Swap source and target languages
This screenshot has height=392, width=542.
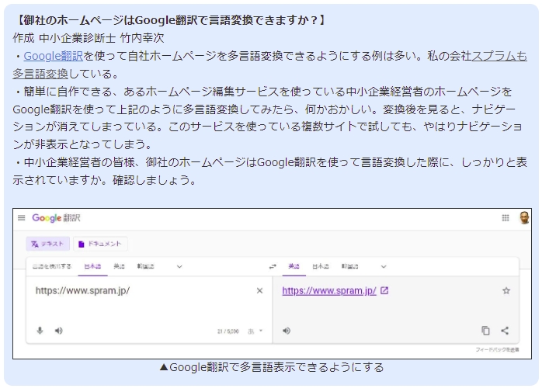(273, 266)
